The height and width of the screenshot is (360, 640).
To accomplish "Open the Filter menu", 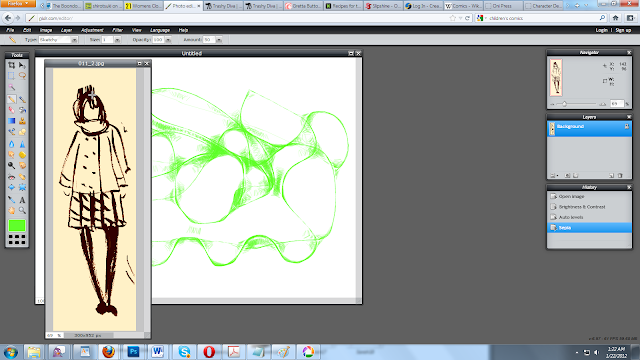I will pos(118,30).
